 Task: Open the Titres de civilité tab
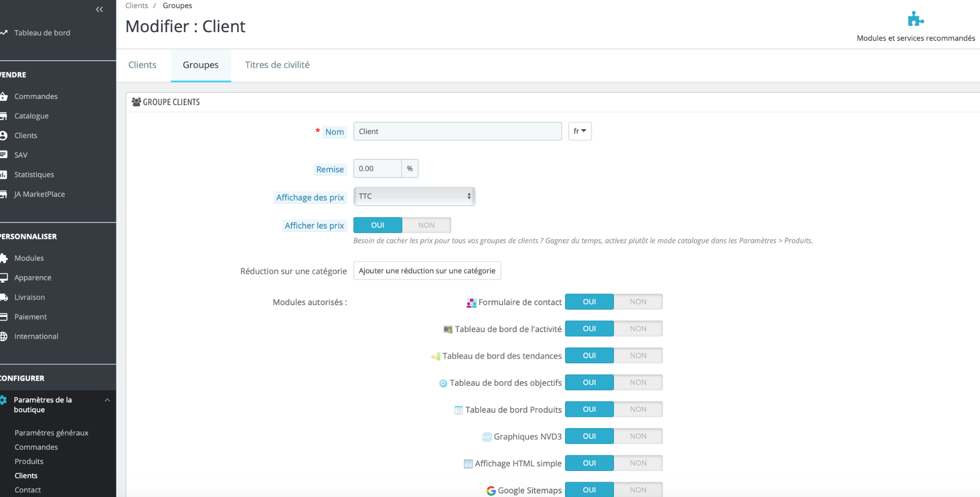277,65
